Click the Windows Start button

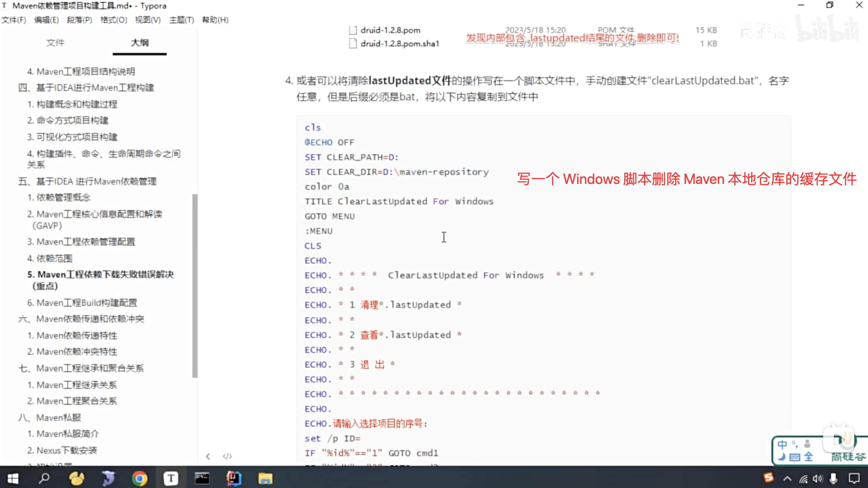13,478
